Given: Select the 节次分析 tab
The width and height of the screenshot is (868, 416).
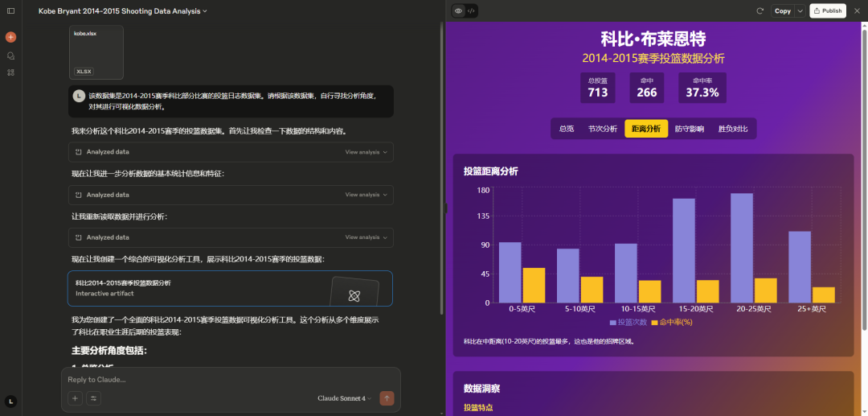Looking at the screenshot, I should tap(602, 129).
